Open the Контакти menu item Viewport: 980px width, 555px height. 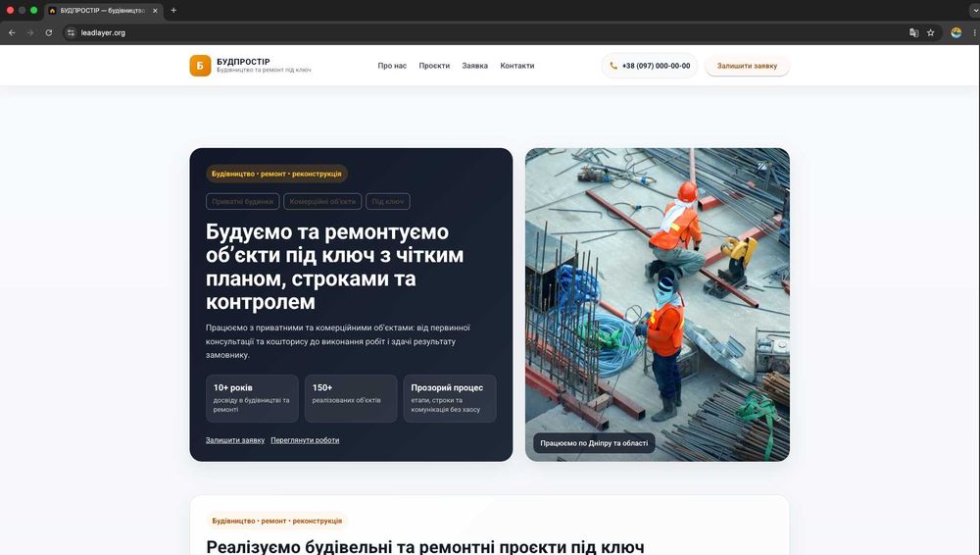[516, 66]
